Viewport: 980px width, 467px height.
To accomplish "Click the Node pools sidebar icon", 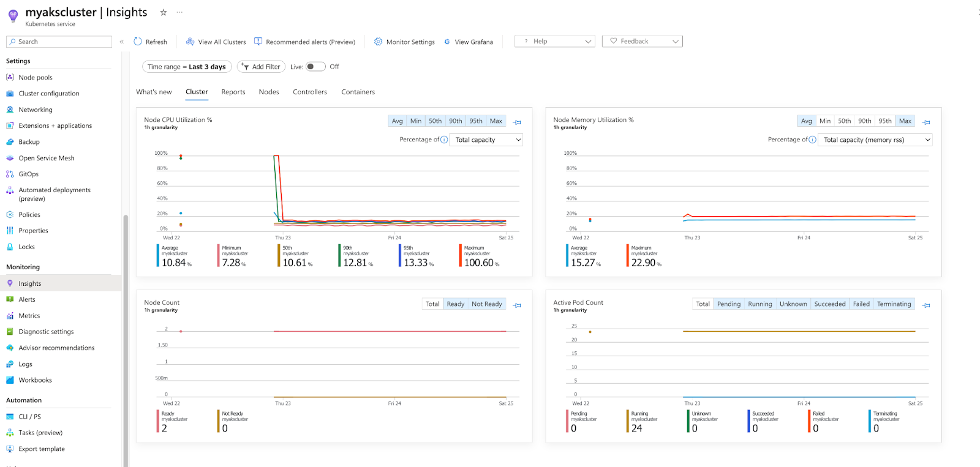I will pyautogui.click(x=10, y=78).
